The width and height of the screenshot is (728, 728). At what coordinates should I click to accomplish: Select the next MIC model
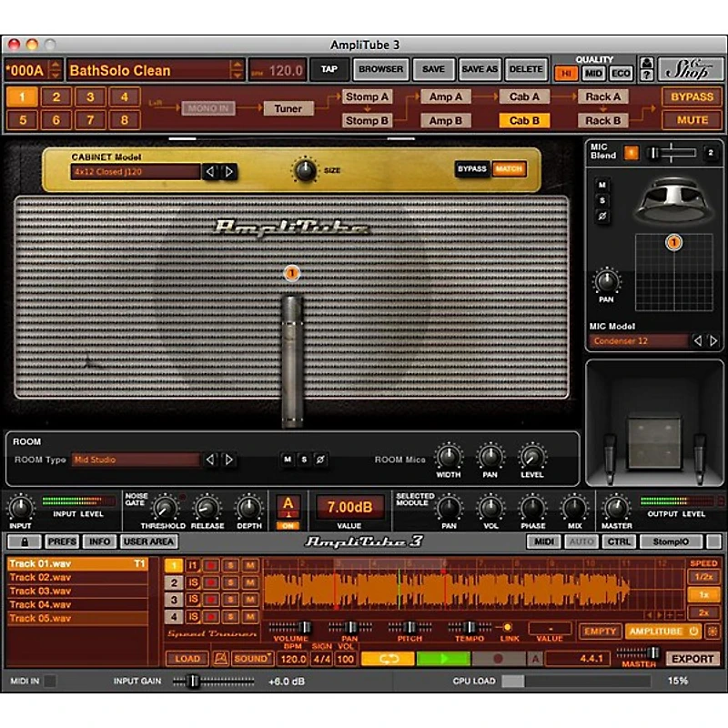click(713, 340)
